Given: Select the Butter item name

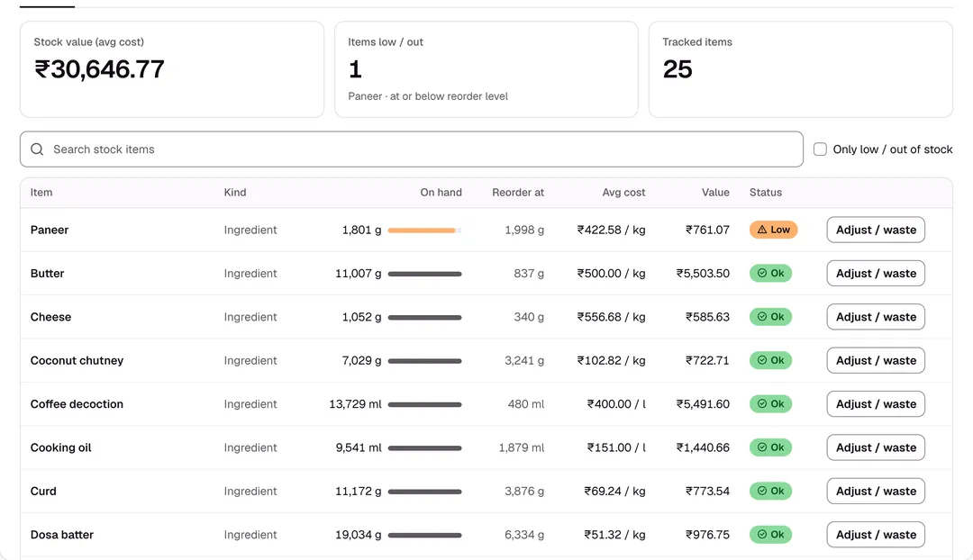Looking at the screenshot, I should click(x=47, y=273).
